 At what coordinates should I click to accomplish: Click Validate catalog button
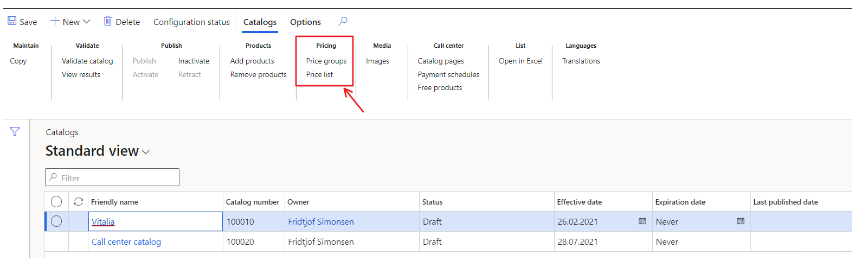87,61
